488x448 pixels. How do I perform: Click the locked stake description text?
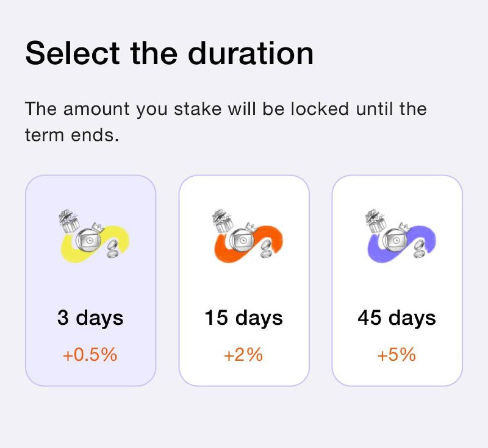(x=226, y=122)
